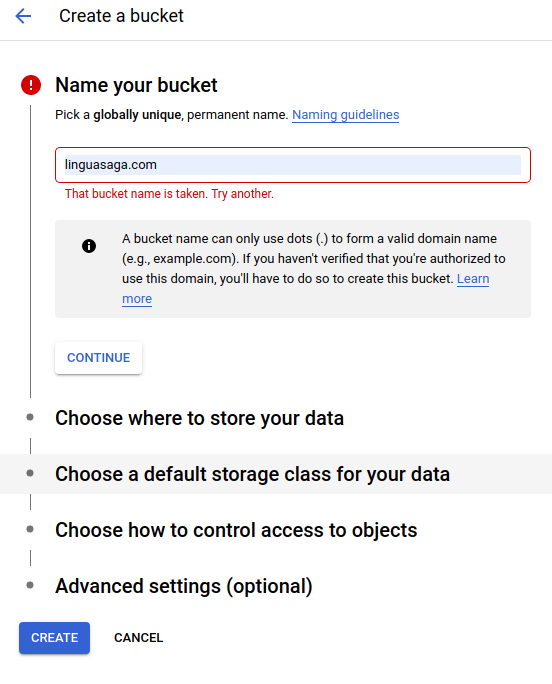Screen dimensions: 552x684
Task: Click the CANCEL button
Action: (138, 638)
